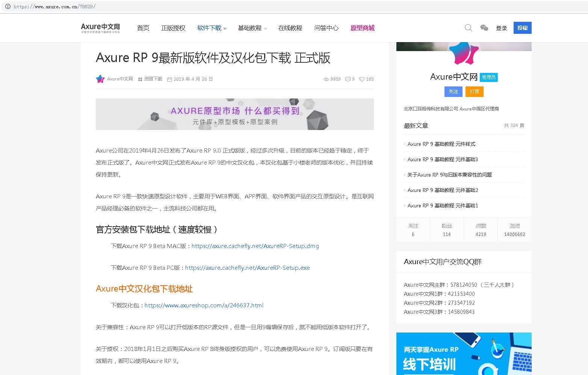The image size is (588, 375).
Task: Click the QQ group number 145809843
Action: click(x=461, y=312)
